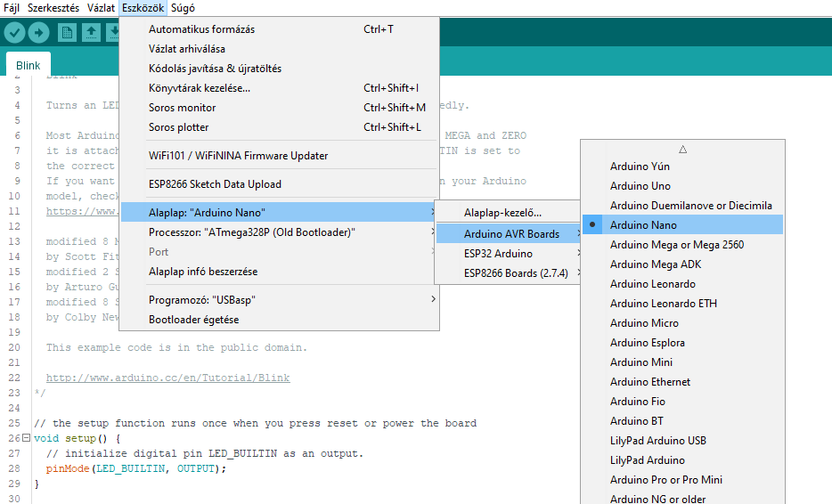Click pinMode call on line 28
Image resolution: width=832 pixels, height=504 pixels.
click(x=68, y=468)
